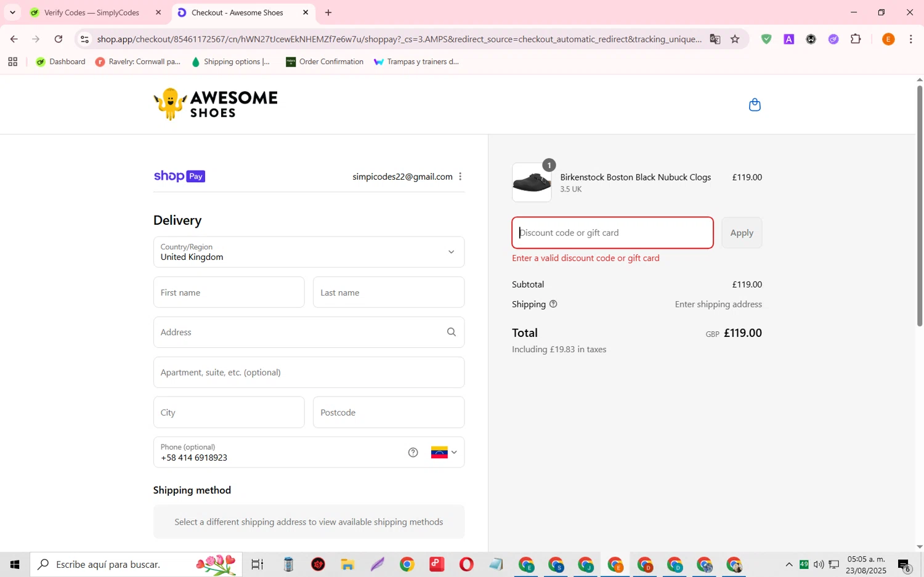Screen dimensions: 924x577
Task: Click the Birkenstock clog product thumbnail
Action: point(532,182)
